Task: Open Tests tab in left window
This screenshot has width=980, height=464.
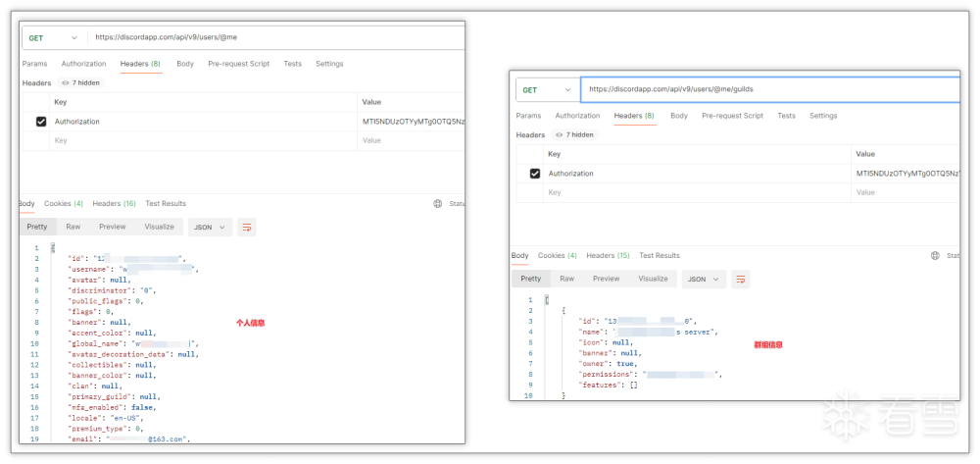Action: (292, 64)
